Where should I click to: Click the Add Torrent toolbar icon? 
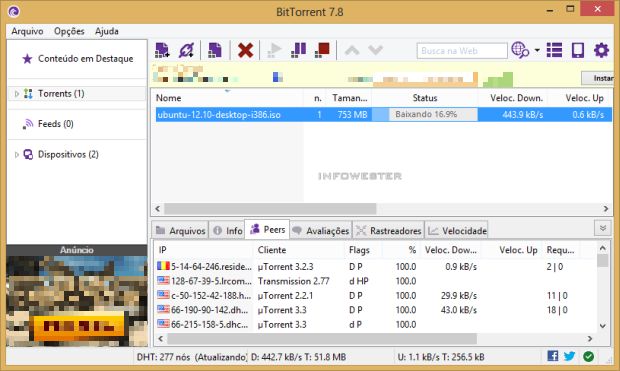[x=162, y=50]
